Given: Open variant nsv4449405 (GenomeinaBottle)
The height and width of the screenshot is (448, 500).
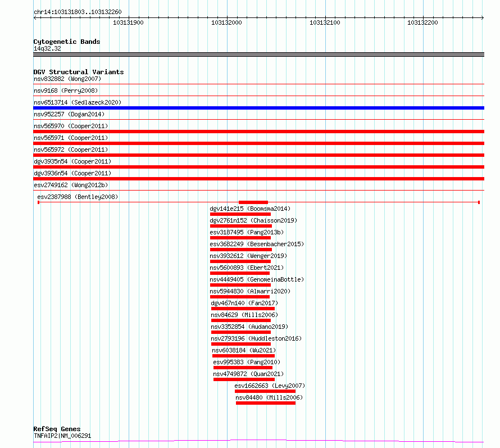Looking at the screenshot, I should [257, 279].
